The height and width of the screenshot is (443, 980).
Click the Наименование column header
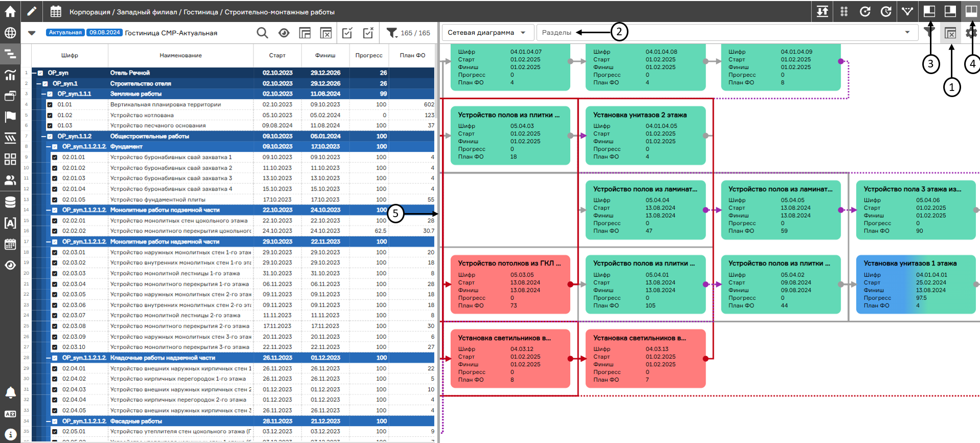pyautogui.click(x=180, y=55)
